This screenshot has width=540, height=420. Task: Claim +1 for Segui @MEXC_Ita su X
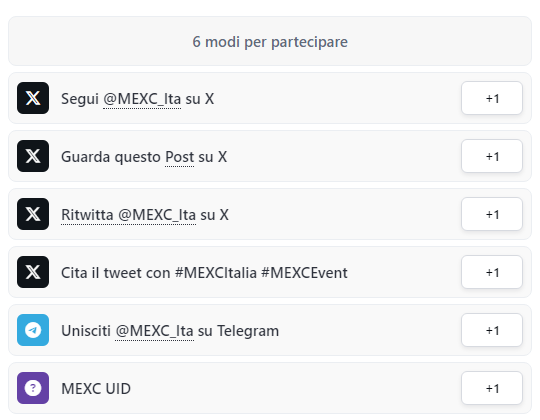pos(492,98)
